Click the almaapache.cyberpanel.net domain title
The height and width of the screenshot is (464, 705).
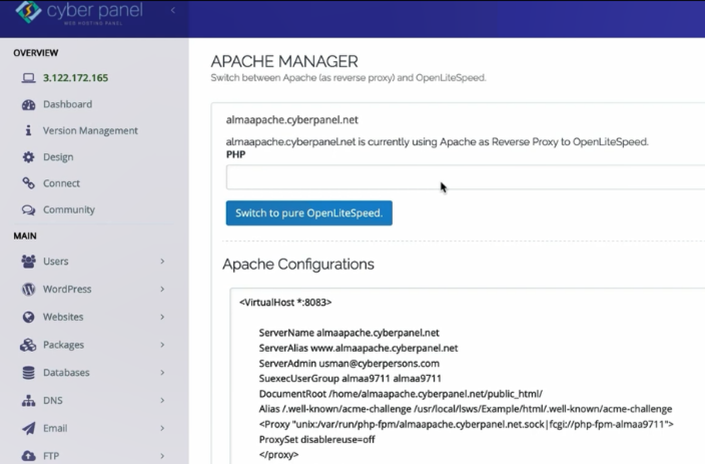(292, 120)
